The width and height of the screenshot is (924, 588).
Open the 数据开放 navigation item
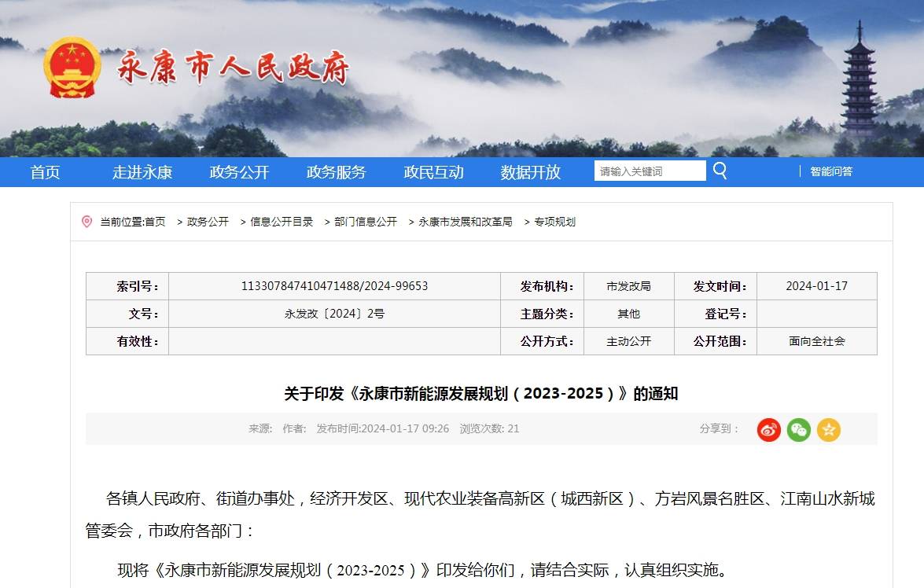tap(531, 172)
